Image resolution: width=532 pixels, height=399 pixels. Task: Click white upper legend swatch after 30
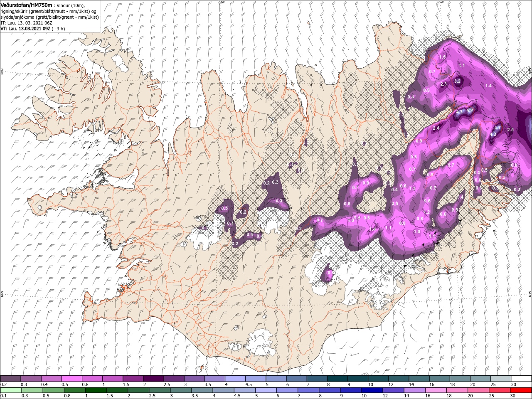[521, 379]
